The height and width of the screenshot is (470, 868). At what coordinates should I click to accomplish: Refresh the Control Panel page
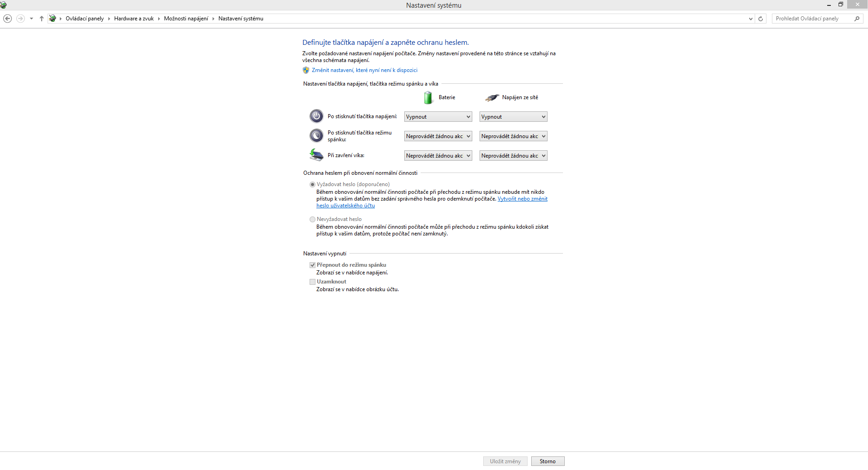[x=761, y=19]
